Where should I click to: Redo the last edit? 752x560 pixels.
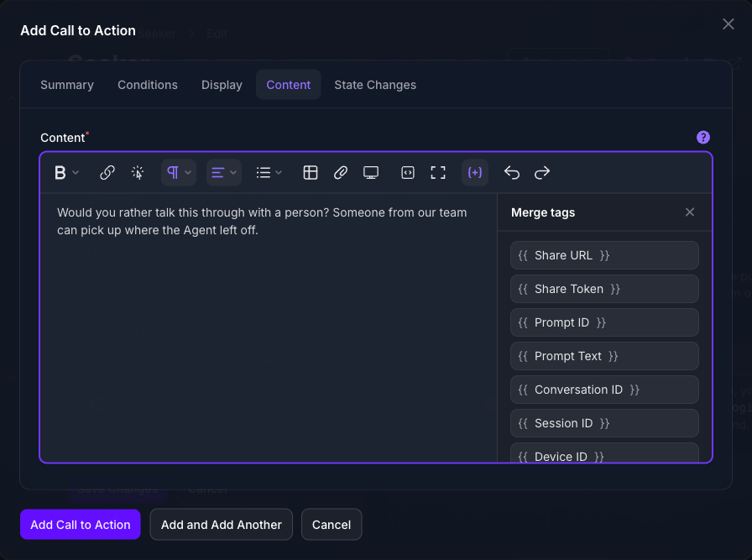tap(542, 172)
